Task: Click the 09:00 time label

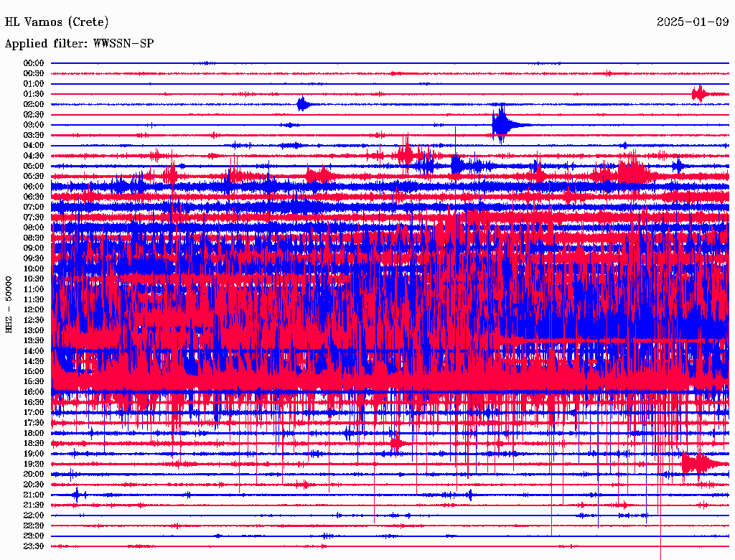Action: [x=34, y=248]
